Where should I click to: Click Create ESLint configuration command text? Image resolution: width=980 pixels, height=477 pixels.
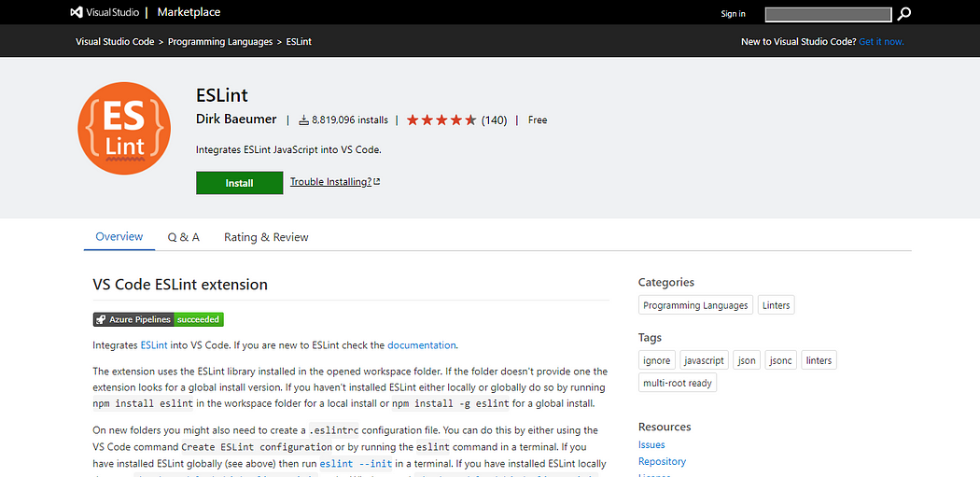(x=257, y=447)
